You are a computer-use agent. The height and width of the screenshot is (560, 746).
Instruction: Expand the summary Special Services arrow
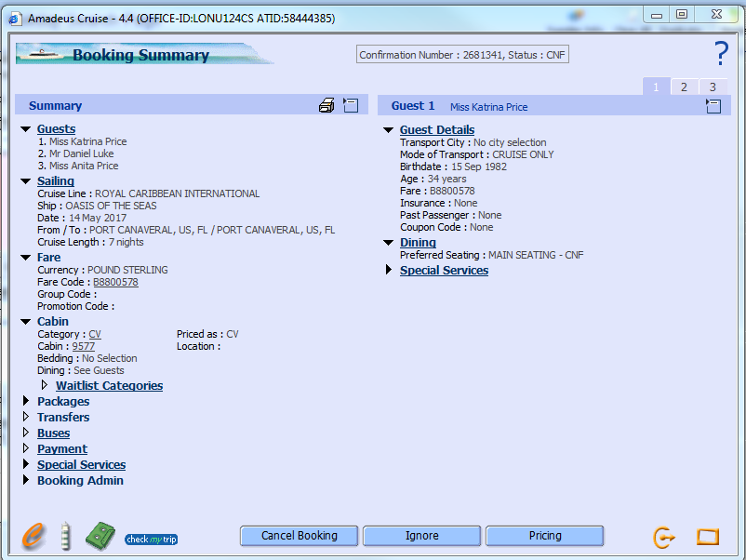[26, 464]
